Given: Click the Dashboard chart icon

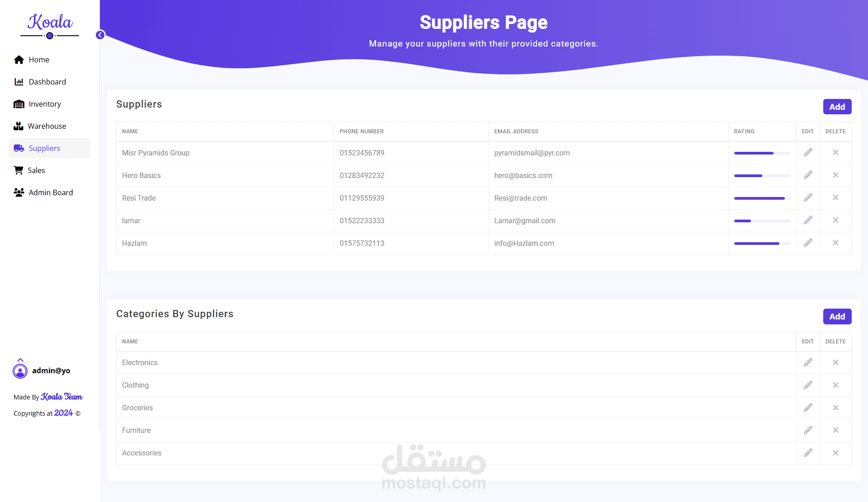Looking at the screenshot, I should 19,82.
